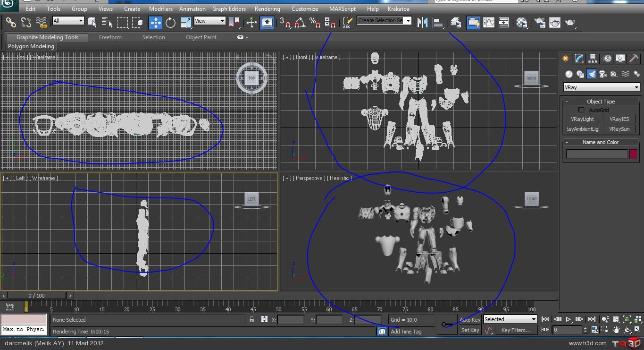Activate the Select and Move tool

(x=155, y=22)
